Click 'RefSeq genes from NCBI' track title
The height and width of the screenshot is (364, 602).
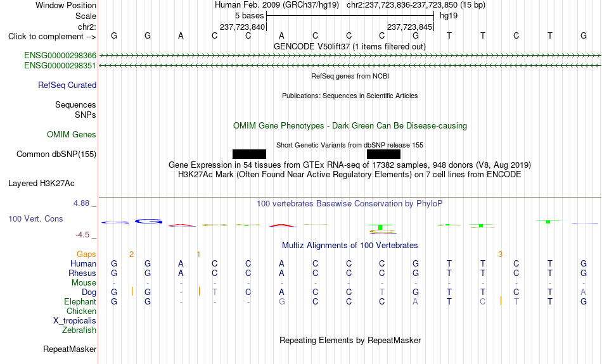click(x=350, y=77)
